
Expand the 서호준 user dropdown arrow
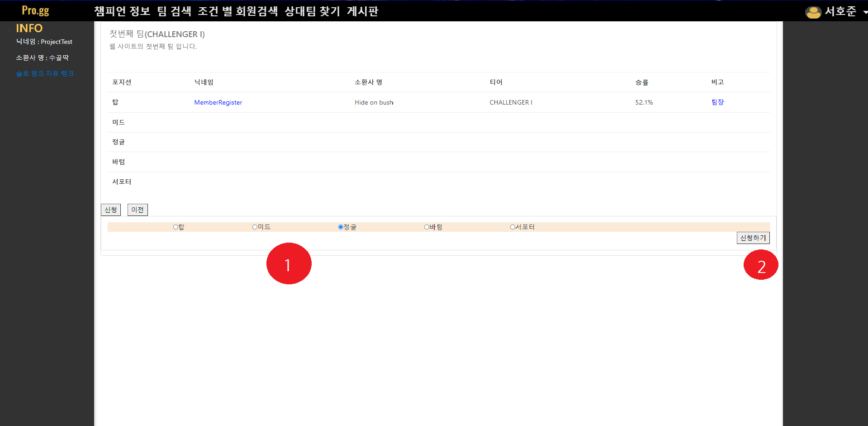[865, 13]
